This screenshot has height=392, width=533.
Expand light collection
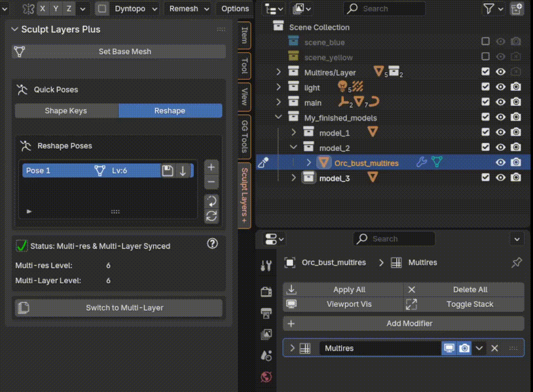278,87
